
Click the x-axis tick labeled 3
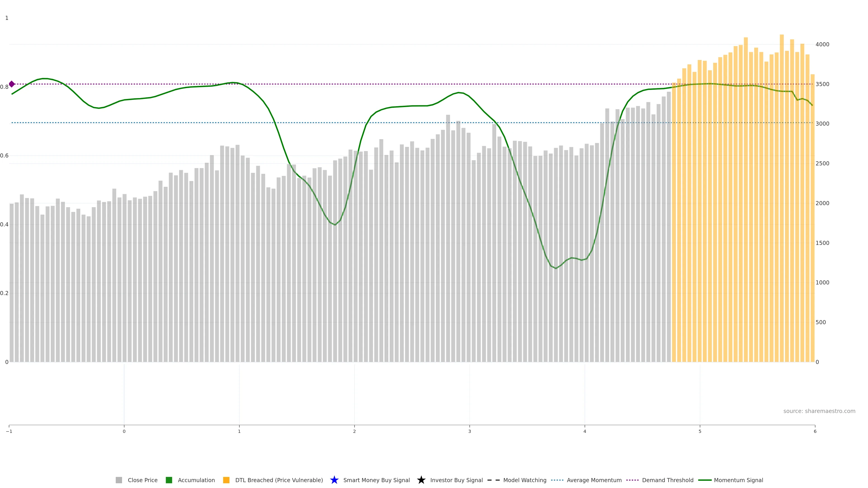469,432
